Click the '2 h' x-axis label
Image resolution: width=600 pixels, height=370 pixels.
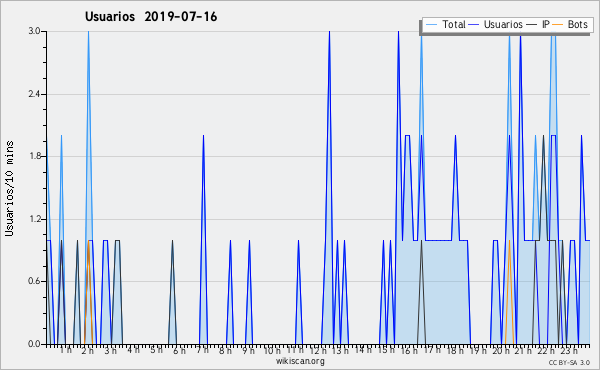pyautogui.click(x=88, y=351)
